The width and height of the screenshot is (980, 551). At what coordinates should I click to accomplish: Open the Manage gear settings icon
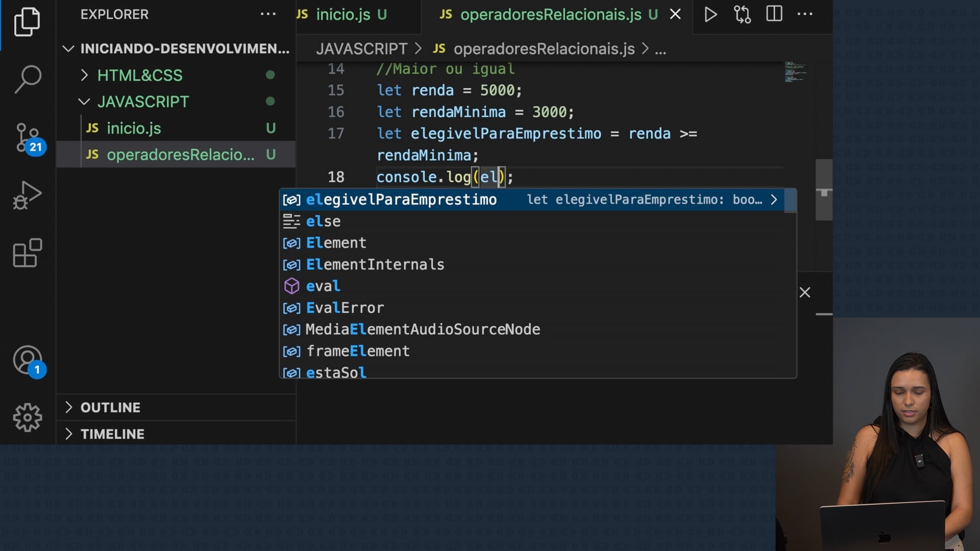(27, 418)
